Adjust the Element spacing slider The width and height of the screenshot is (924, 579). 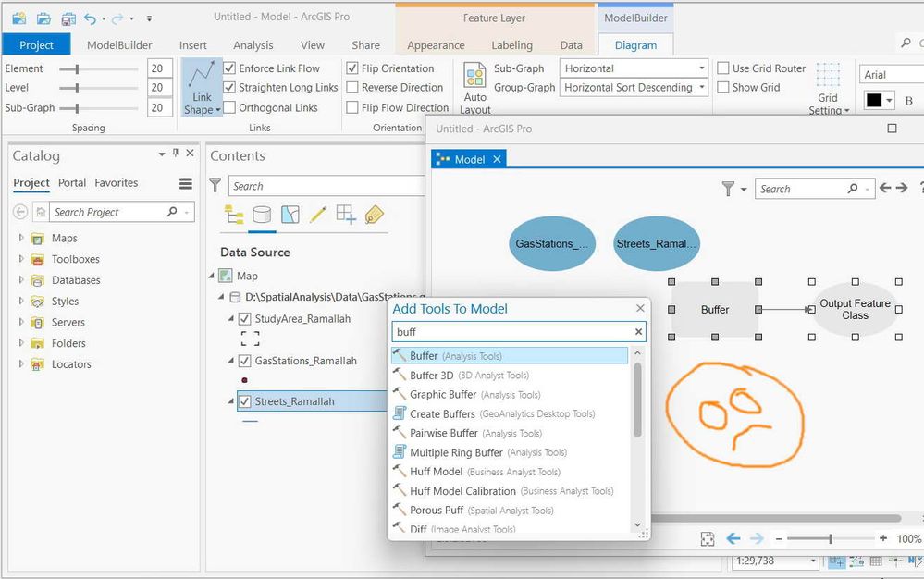coord(77,69)
